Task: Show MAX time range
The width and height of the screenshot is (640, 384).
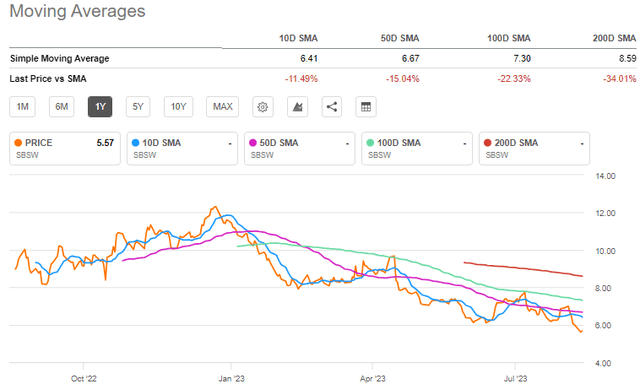Action: pos(222,107)
